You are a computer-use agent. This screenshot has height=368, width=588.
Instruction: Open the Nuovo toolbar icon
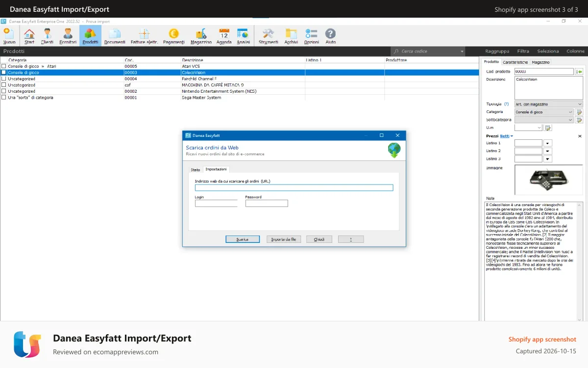pyautogui.click(x=9, y=36)
